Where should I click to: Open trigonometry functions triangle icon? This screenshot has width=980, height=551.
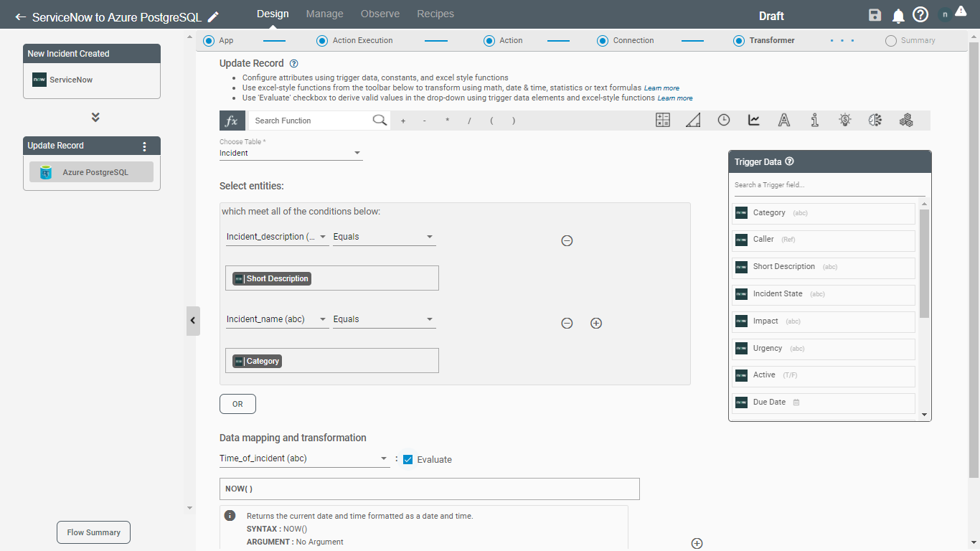(x=693, y=121)
